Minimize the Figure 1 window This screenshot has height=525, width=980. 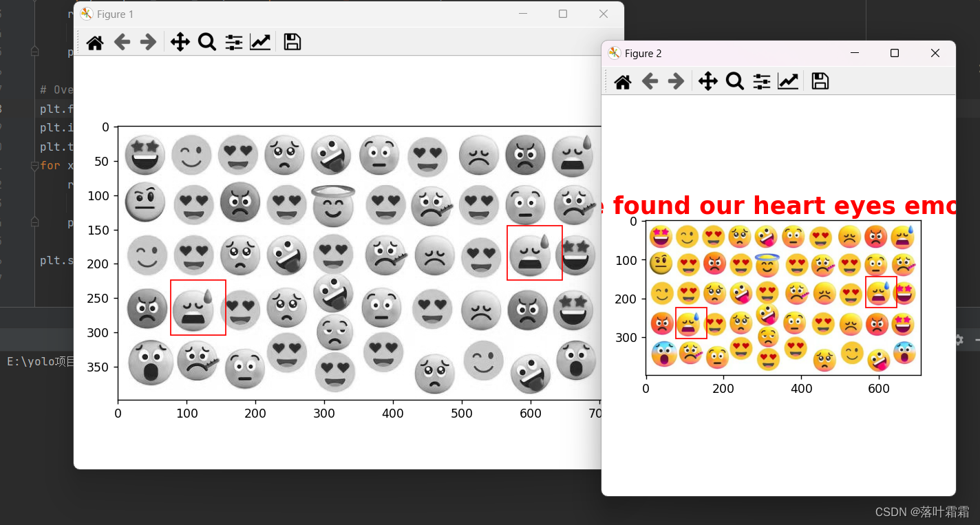point(523,14)
